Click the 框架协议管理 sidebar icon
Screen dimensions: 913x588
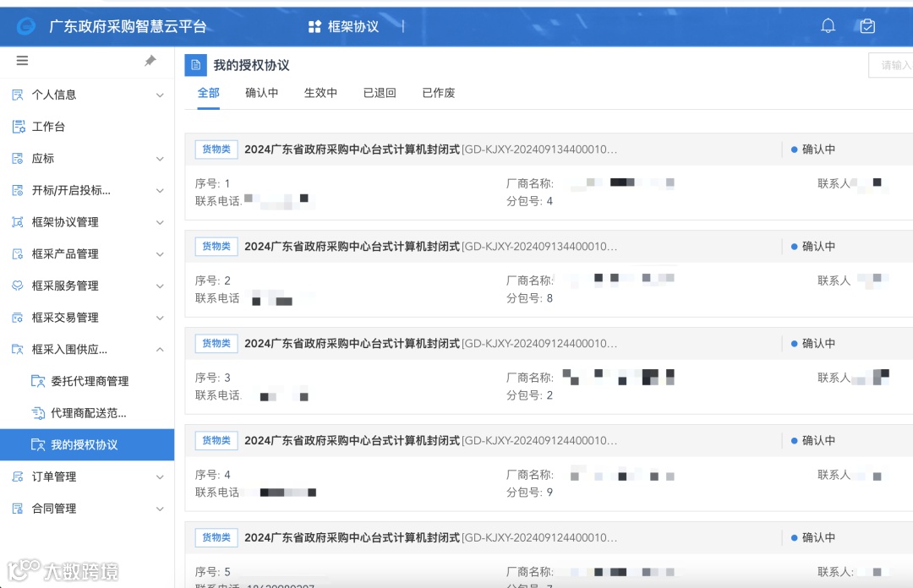(x=18, y=222)
